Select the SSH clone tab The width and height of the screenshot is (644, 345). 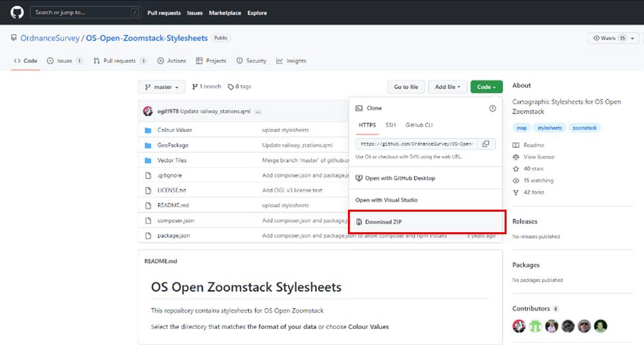tap(390, 125)
